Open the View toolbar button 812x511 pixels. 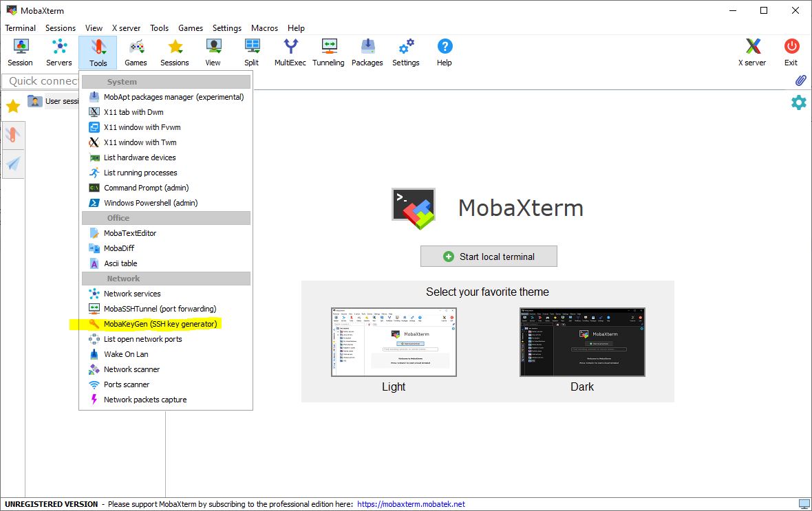point(213,53)
